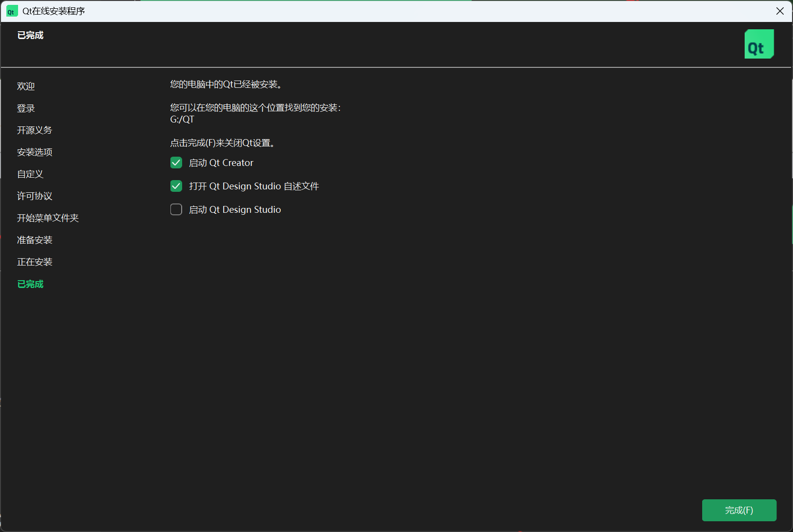793x532 pixels.
Task: Click the text 点击完成(F)来关闭Qt设置。
Action: 223,143
